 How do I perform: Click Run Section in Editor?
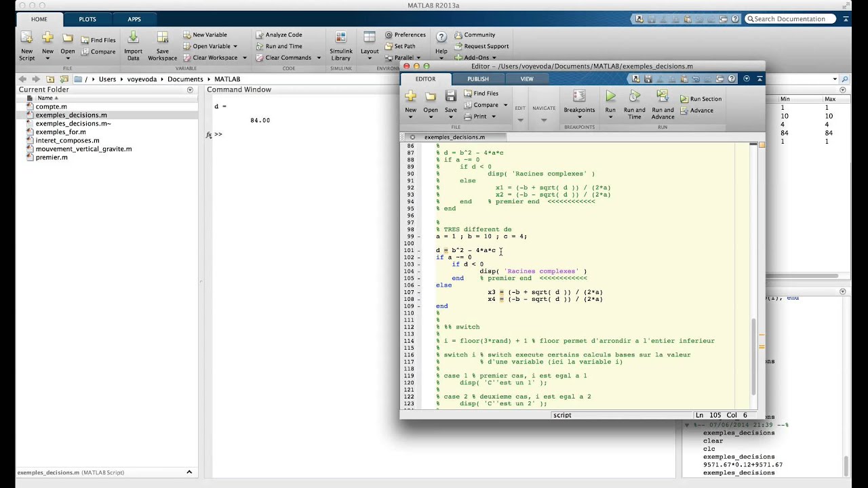click(701, 99)
